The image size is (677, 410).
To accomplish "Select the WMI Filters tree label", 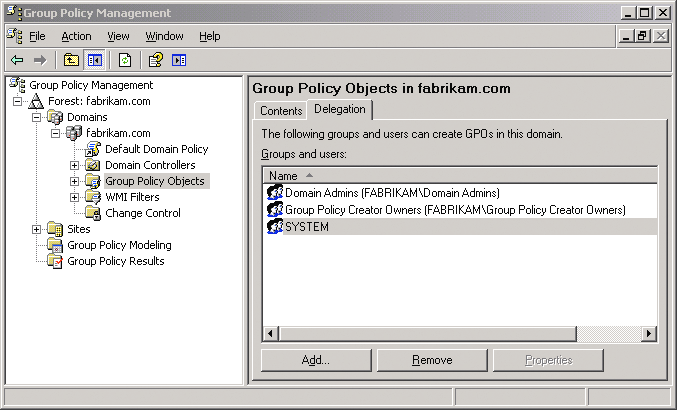I will point(132,197).
